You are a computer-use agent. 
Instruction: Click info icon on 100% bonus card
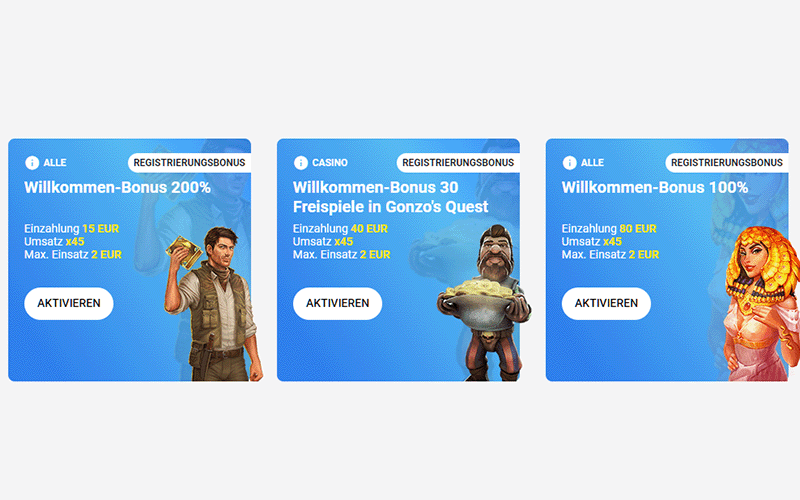tap(569, 163)
